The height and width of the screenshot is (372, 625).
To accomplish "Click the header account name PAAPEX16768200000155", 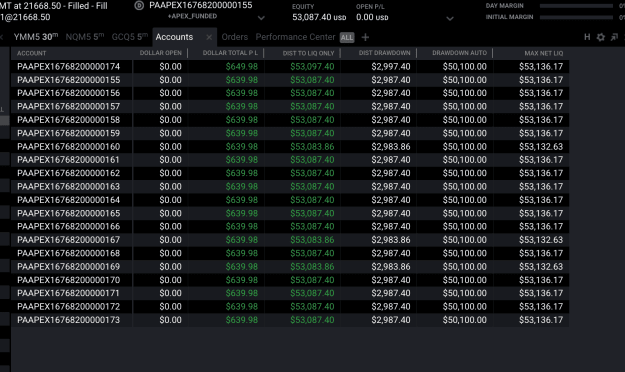I will tap(200, 6).
